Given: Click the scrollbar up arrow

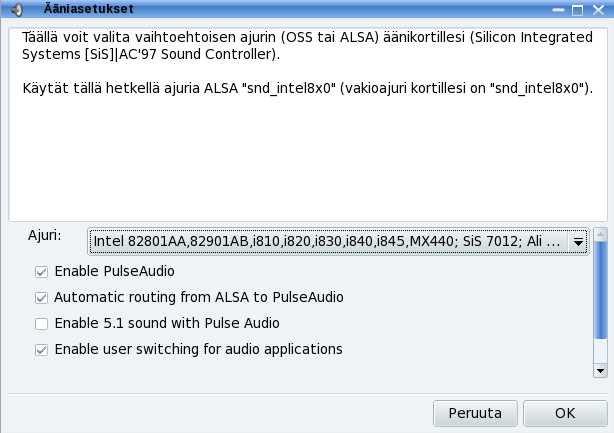Looking at the screenshot, I should pos(600,235).
